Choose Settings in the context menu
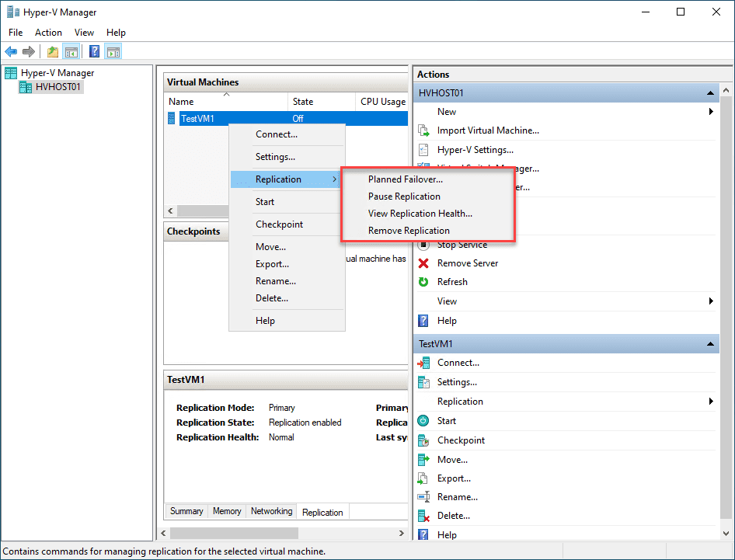Screen dimensions: 735x560 [287, 157]
